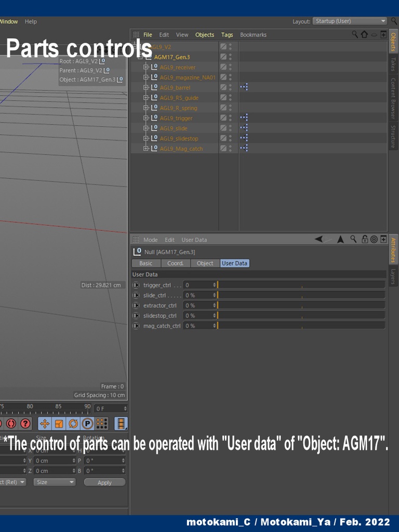Click the XPresso tag on AGL9_Mag_catch

point(244,148)
